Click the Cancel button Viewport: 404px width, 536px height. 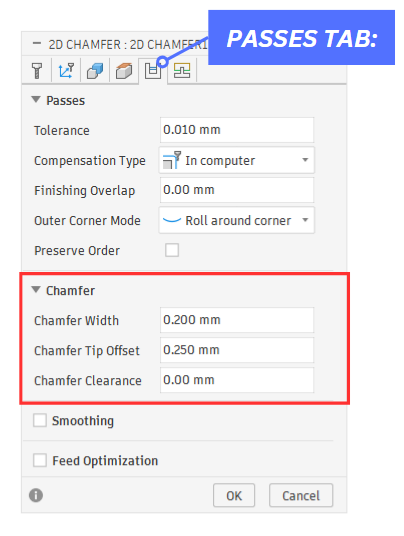(301, 495)
